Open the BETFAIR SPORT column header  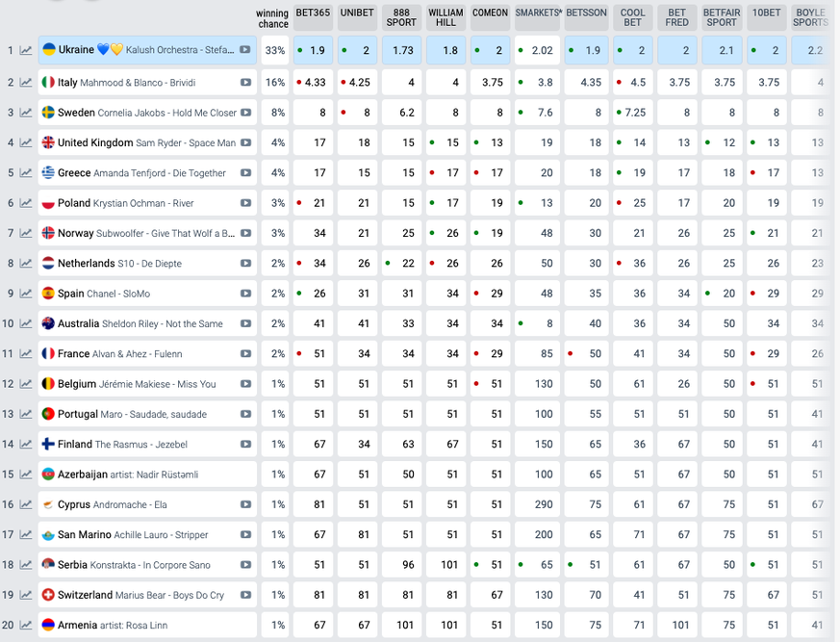point(722,17)
